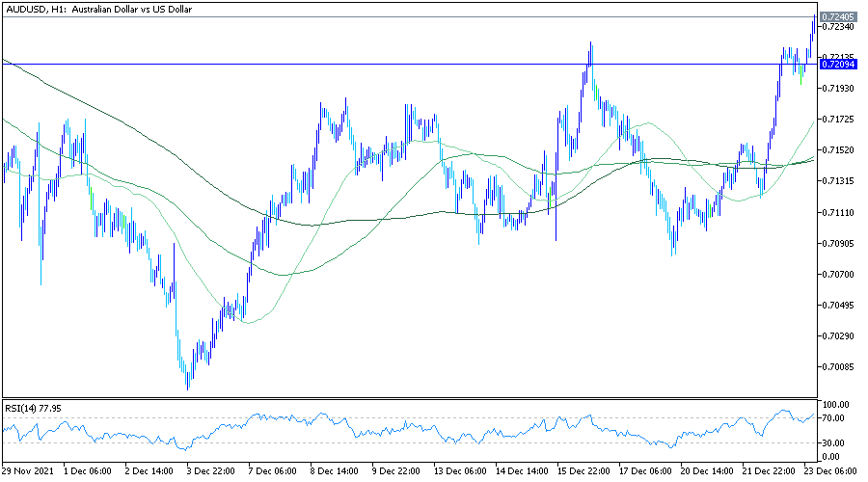This screenshot has height=482, width=868.
Task: Click time axis label 14 Dec 14:00
Action: click(522, 471)
